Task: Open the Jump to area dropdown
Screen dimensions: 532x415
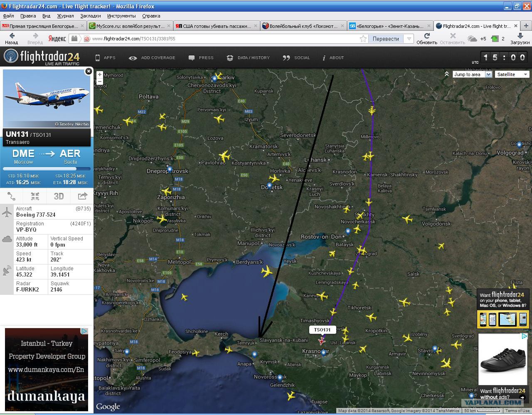Action: [x=473, y=74]
